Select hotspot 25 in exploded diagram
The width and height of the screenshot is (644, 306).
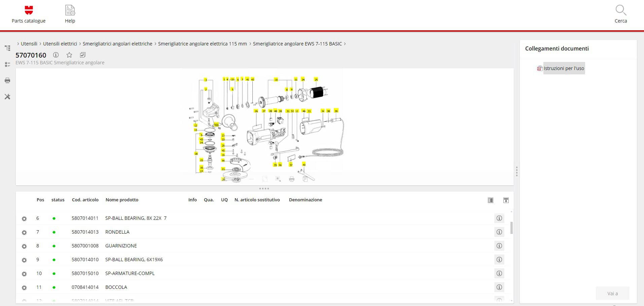tap(316, 79)
